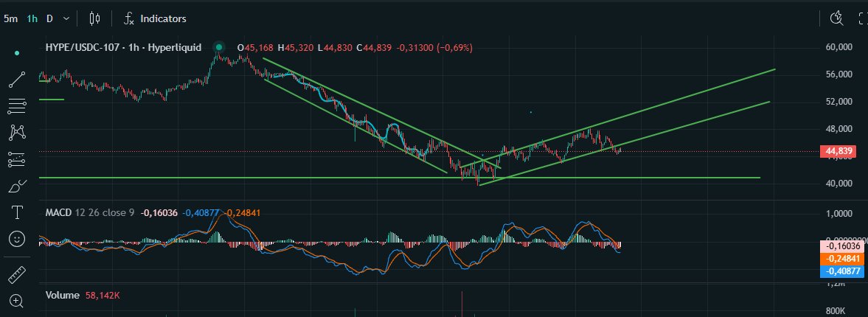Select the XABCD pattern tool
Screen dimensions: 868x317
17,132
